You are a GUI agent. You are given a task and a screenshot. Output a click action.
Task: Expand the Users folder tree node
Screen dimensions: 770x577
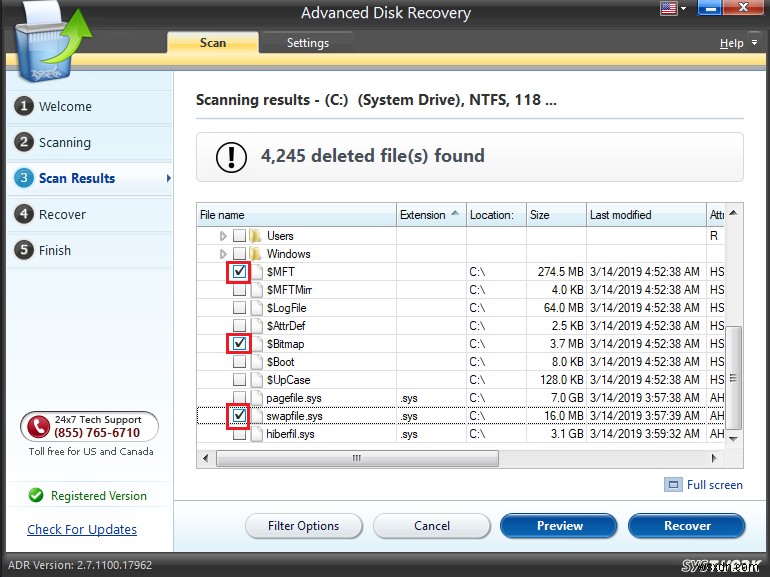[223, 236]
